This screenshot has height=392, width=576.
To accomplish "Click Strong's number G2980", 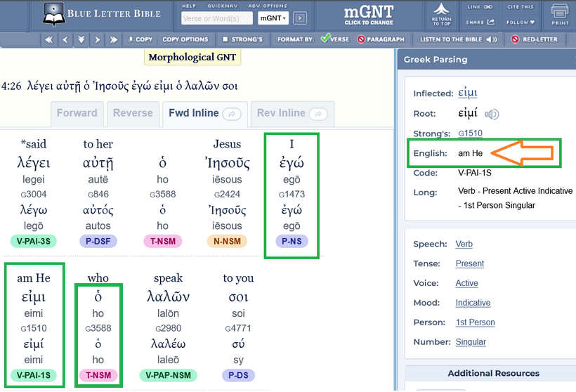I will click(169, 329).
